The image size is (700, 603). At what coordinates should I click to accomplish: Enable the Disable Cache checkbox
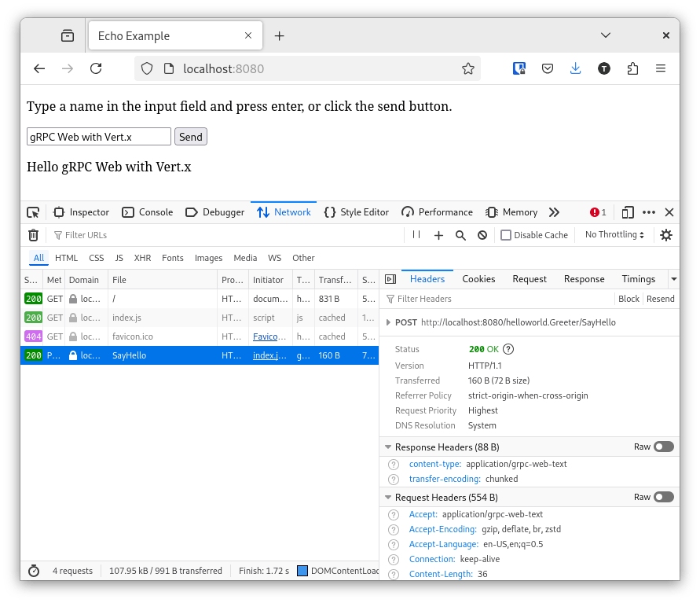point(506,235)
